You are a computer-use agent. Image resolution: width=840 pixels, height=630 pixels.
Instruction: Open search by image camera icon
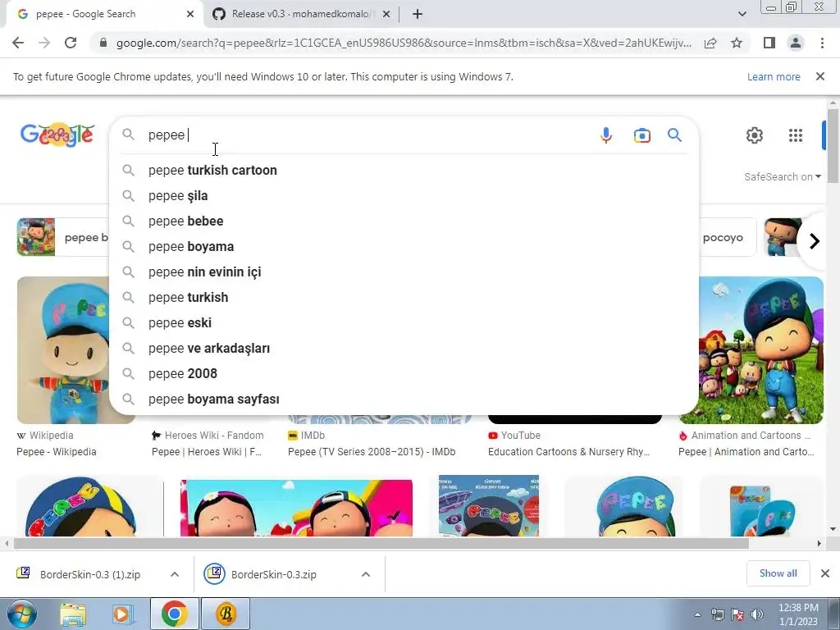(x=641, y=135)
